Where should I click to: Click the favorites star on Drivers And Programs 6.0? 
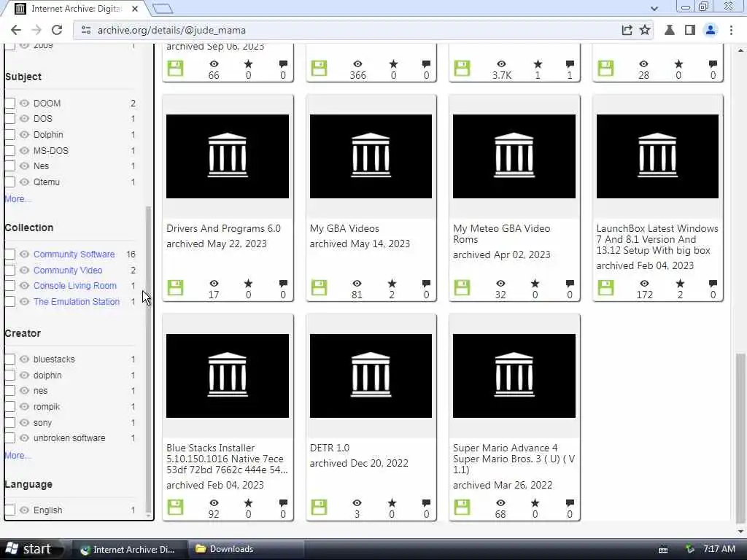click(248, 284)
